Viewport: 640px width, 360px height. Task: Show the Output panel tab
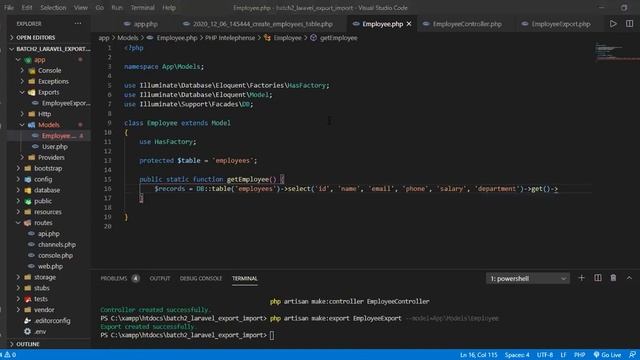tap(160, 278)
